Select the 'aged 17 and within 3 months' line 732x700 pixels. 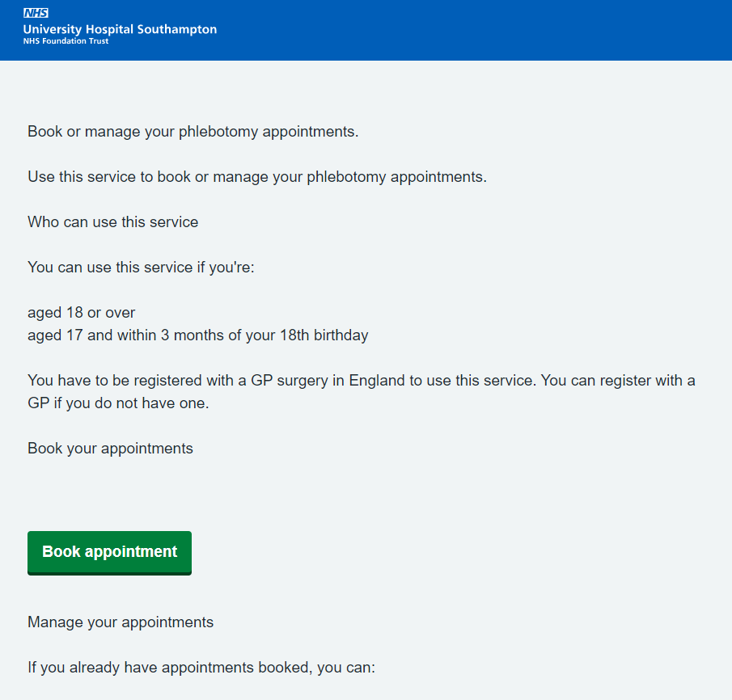coord(197,335)
